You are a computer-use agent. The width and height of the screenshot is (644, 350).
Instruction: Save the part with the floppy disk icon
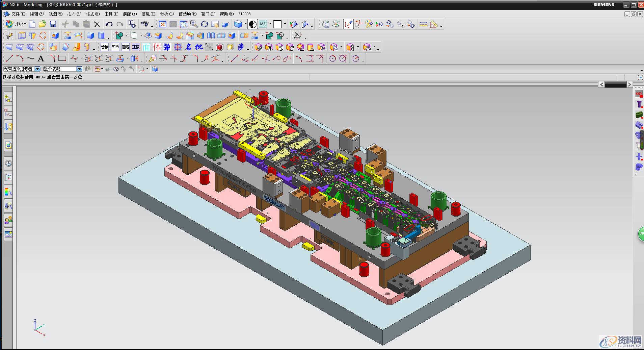click(x=53, y=24)
